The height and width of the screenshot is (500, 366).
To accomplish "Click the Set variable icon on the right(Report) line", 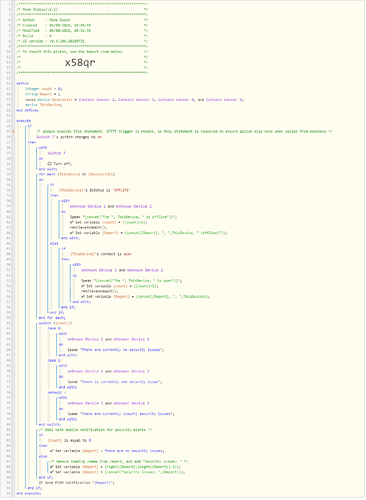I will click(x=52, y=467).
